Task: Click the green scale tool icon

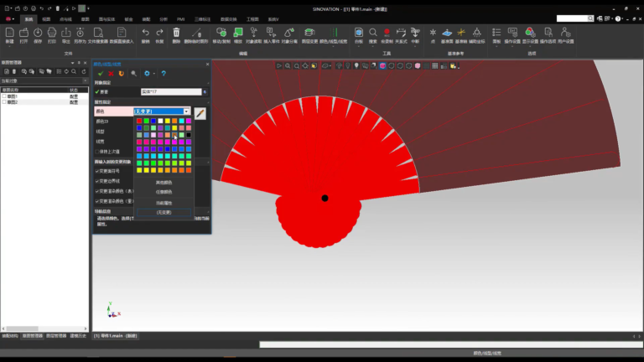Action: pos(238,33)
